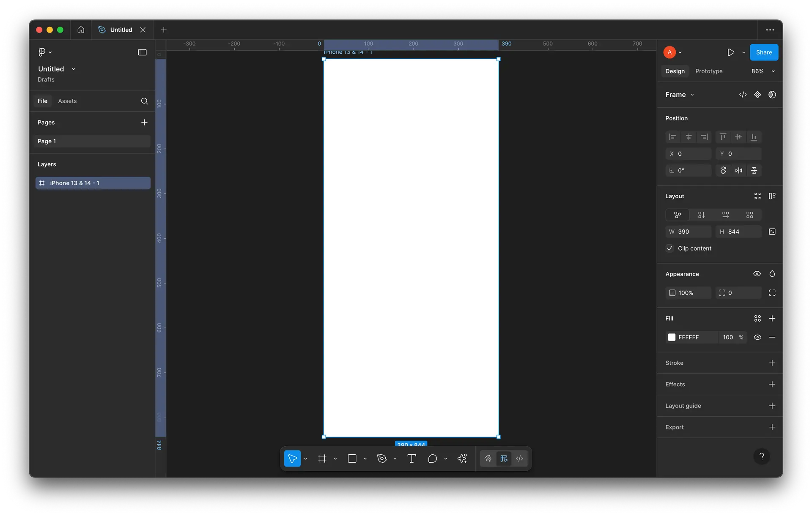This screenshot has width=812, height=516.
Task: Open the Actions sparkle tool
Action: click(x=462, y=459)
